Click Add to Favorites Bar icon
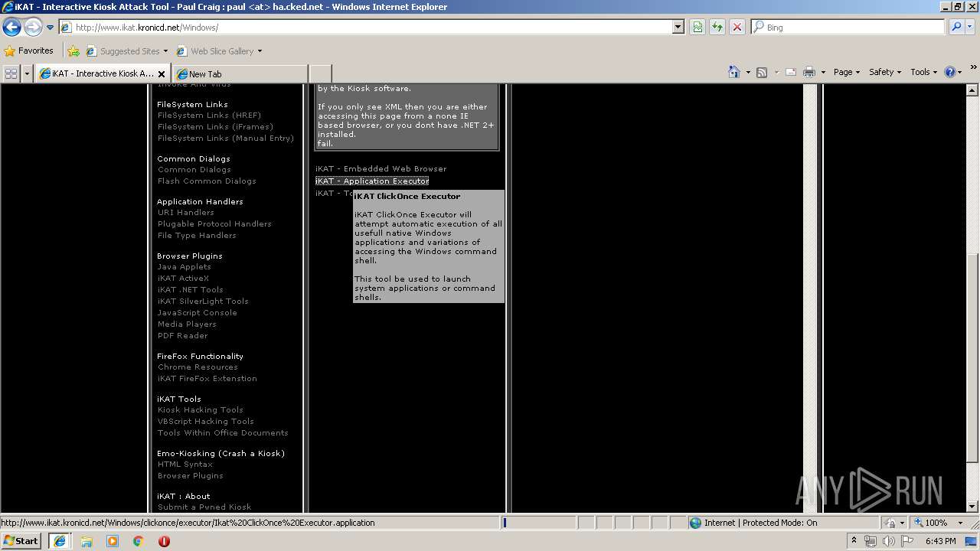This screenshot has height=551, width=980. pos(73,51)
